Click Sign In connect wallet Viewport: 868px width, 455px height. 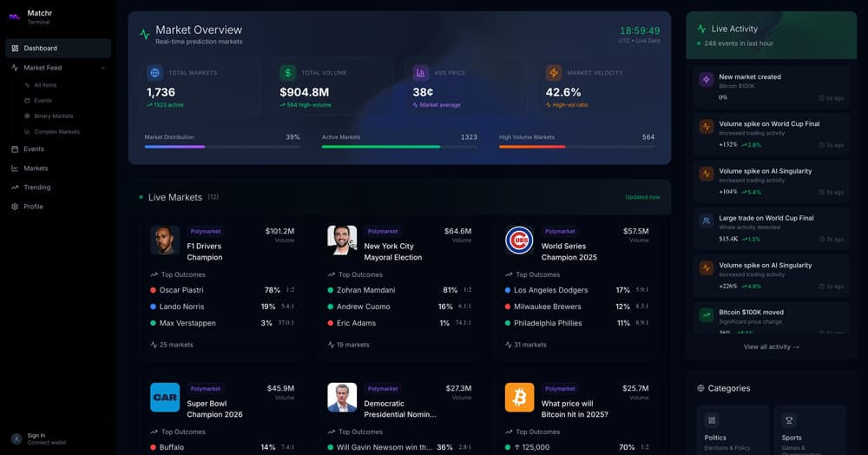pyautogui.click(x=47, y=439)
